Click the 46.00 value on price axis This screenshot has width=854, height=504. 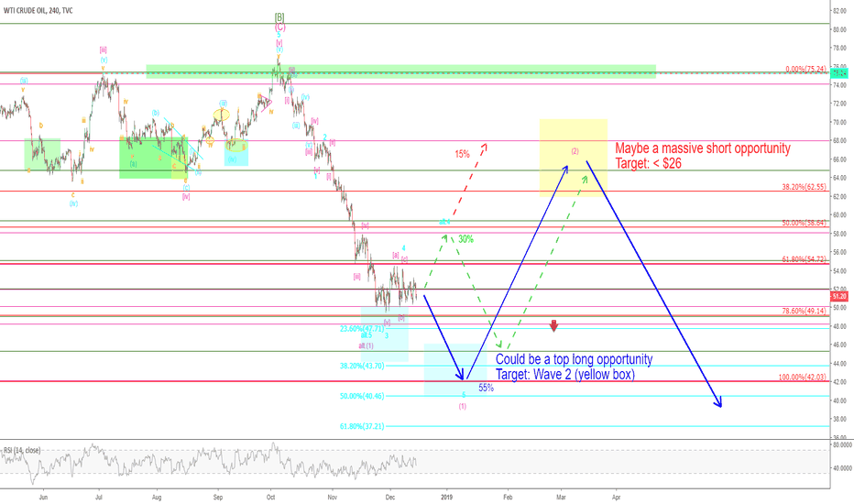pos(839,345)
